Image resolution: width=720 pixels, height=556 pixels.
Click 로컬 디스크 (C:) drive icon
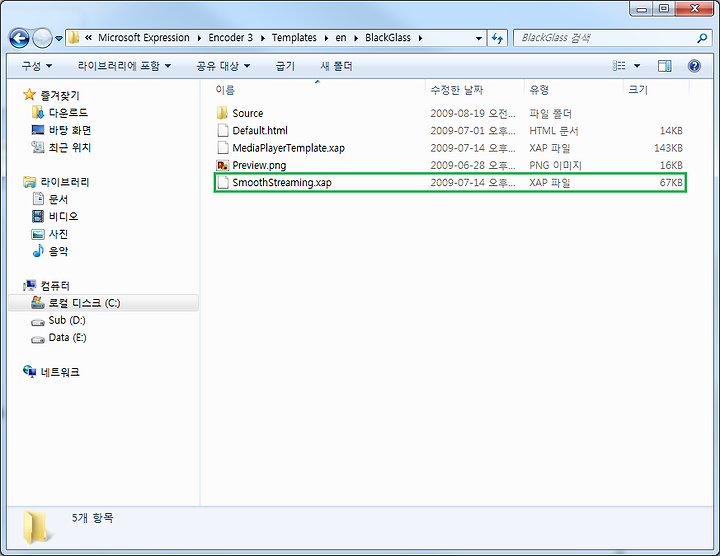tap(38, 303)
